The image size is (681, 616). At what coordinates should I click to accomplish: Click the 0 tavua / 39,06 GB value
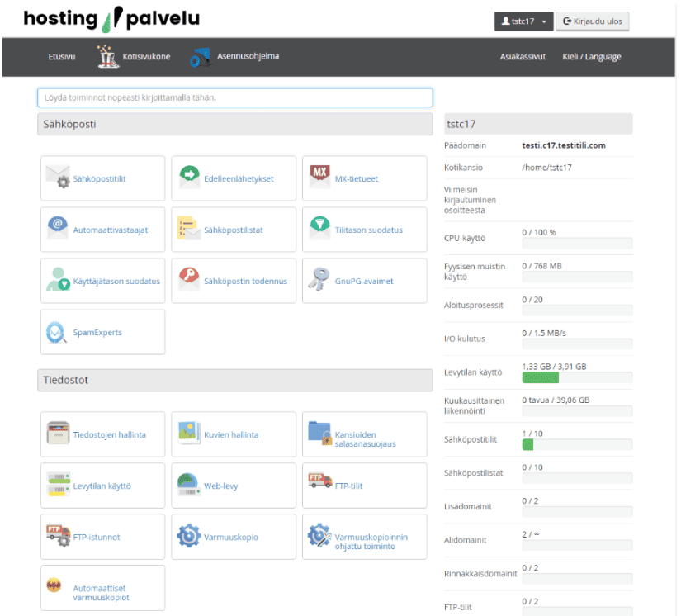click(556, 400)
